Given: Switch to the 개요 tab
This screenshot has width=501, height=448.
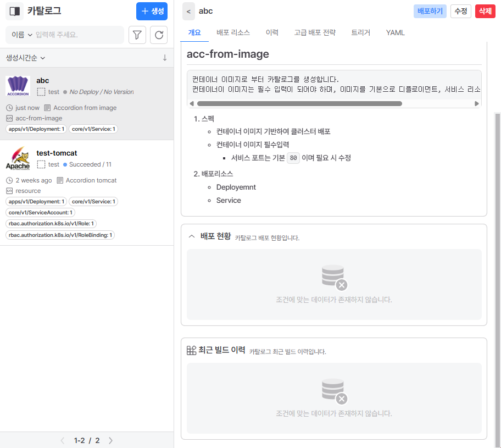Looking at the screenshot, I should (x=194, y=32).
